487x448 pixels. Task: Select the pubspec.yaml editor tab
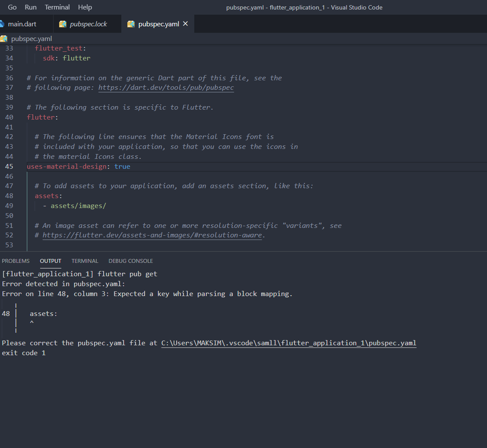coord(158,24)
